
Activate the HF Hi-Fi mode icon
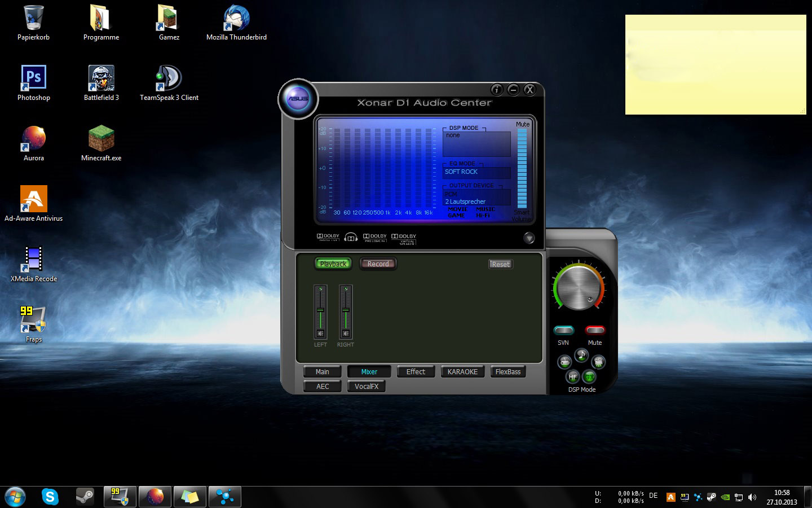[572, 376]
